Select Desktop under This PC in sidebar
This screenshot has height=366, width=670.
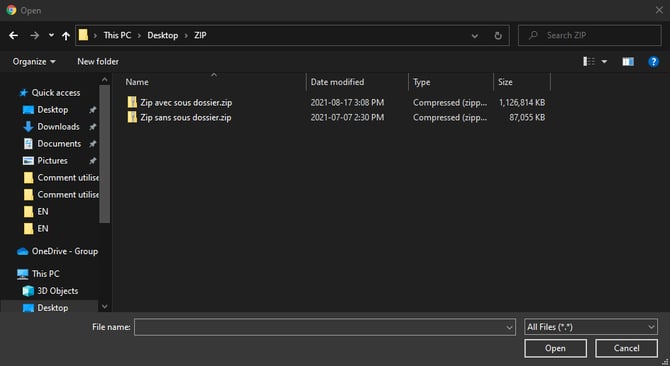coord(53,307)
